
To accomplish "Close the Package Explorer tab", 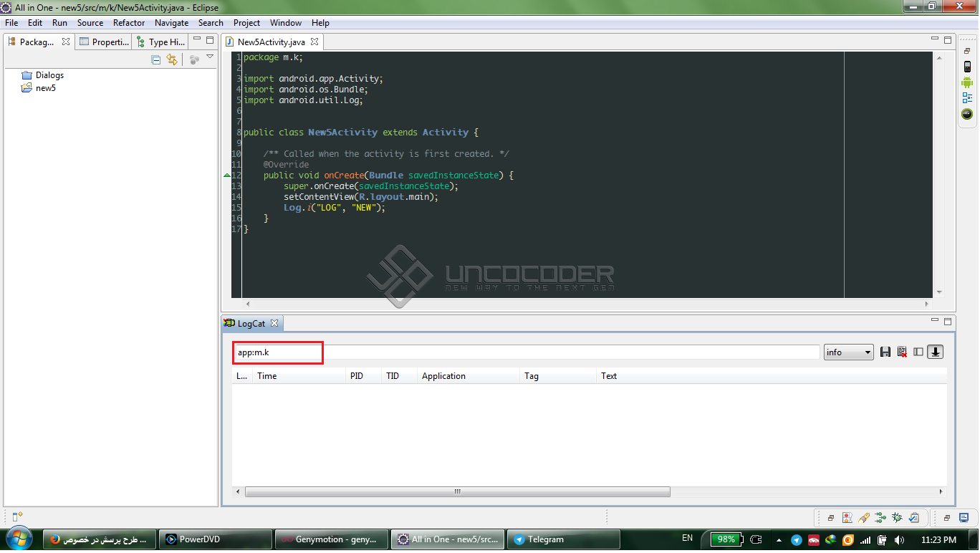I will click(x=66, y=42).
